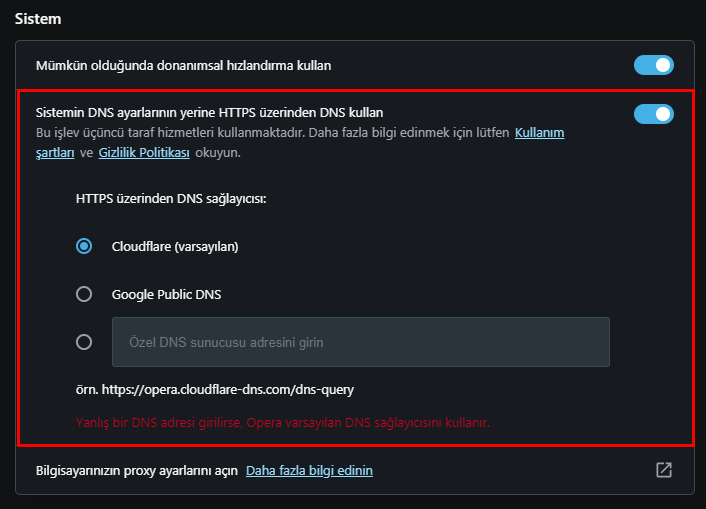Select the Cloudflare radio button

tap(85, 246)
